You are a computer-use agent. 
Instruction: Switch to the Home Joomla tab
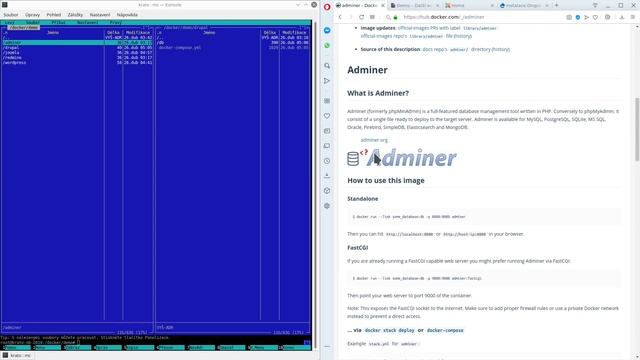point(469,6)
